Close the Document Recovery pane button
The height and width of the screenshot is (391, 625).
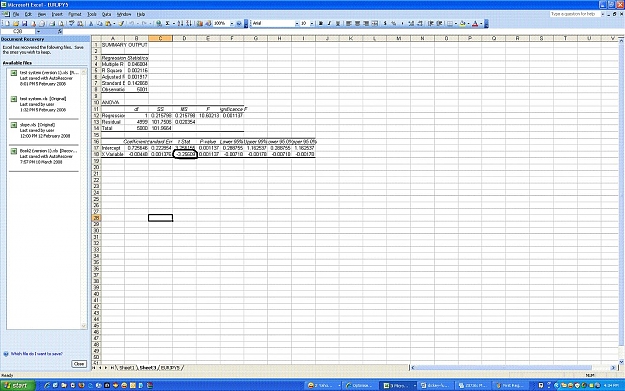click(79, 363)
